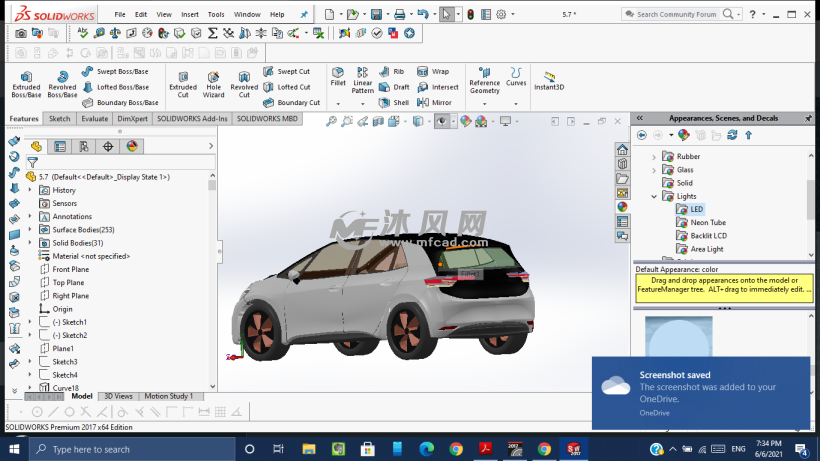Toggle the Instant3D mode
This screenshot has height=461, width=820.
tap(549, 80)
